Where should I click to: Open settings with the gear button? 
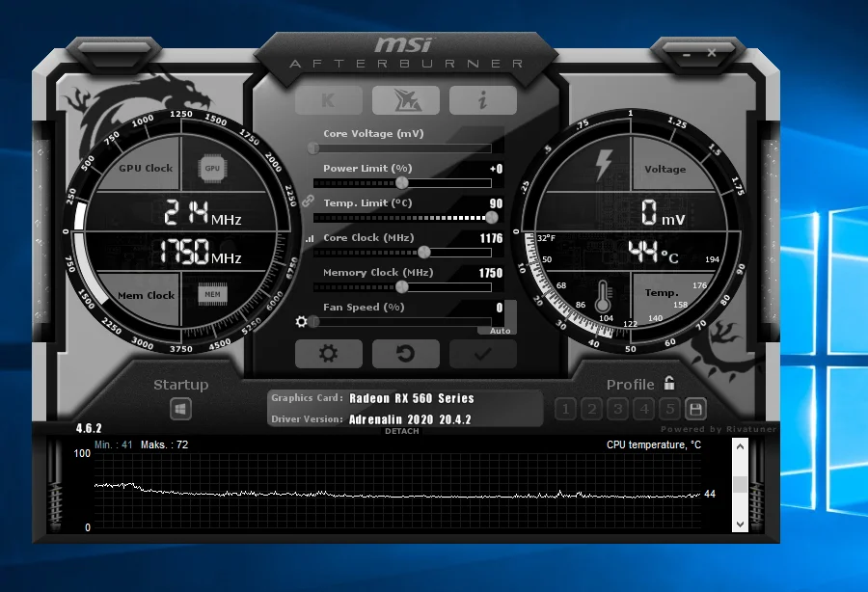(x=328, y=354)
